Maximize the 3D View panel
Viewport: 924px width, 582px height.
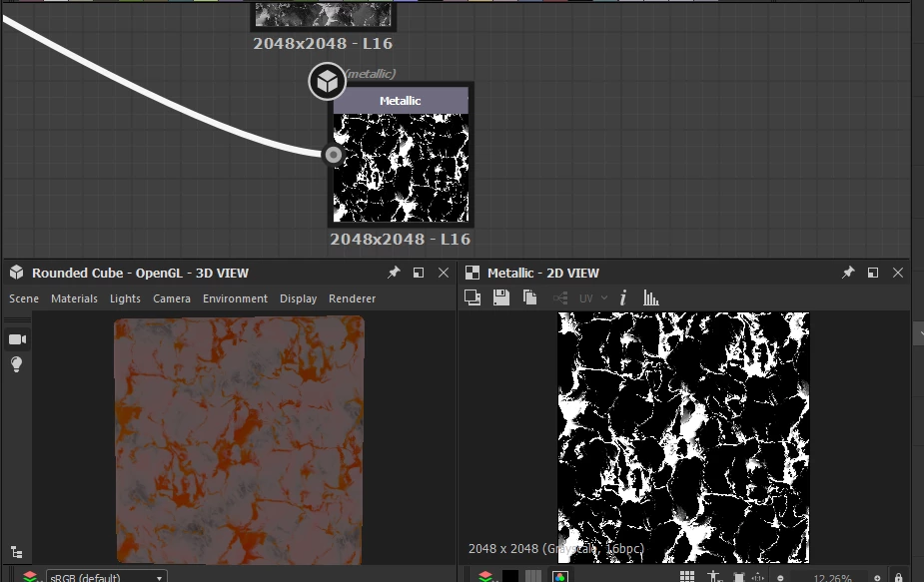pos(419,273)
